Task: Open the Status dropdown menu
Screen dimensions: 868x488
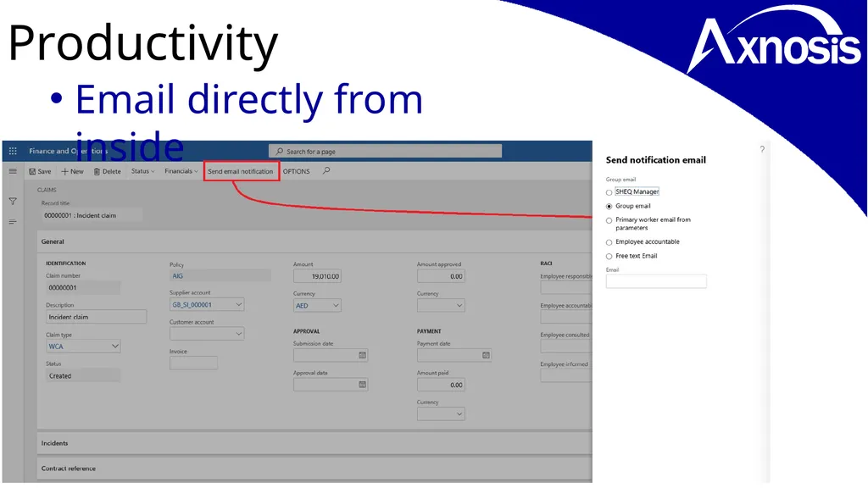Action: pyautogui.click(x=142, y=171)
